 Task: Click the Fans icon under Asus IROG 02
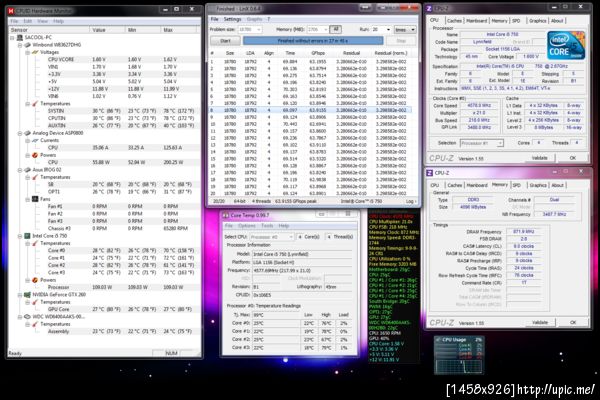[35, 199]
